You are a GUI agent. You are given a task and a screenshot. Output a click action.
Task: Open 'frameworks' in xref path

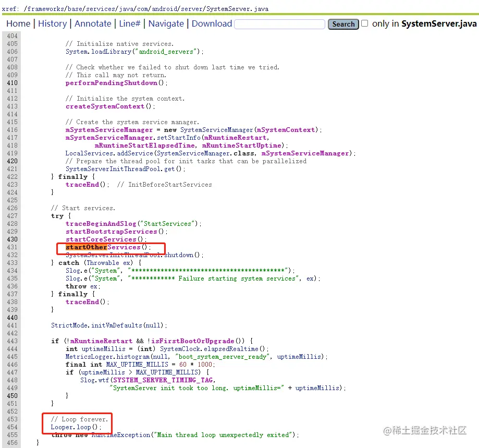point(45,8)
